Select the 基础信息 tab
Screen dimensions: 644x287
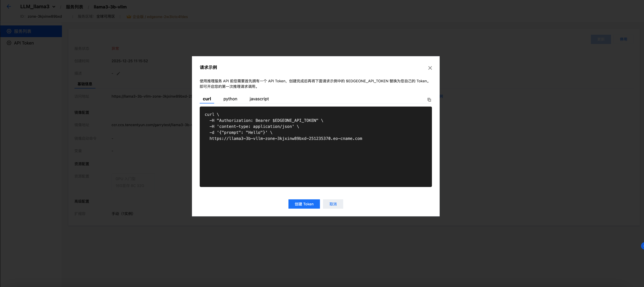click(x=85, y=84)
